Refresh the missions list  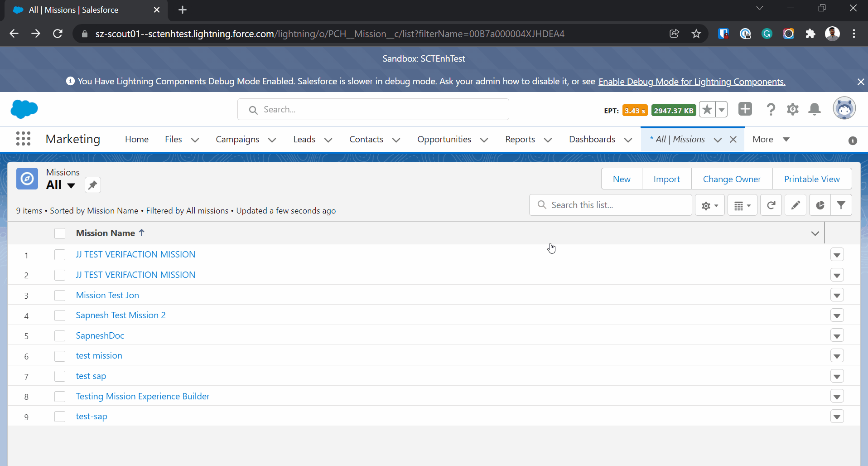coord(771,205)
